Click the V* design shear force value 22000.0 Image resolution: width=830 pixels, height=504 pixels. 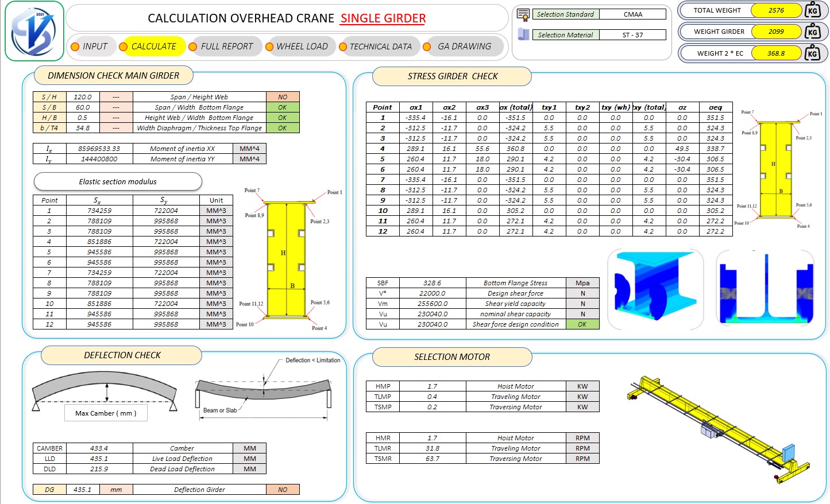pos(432,293)
